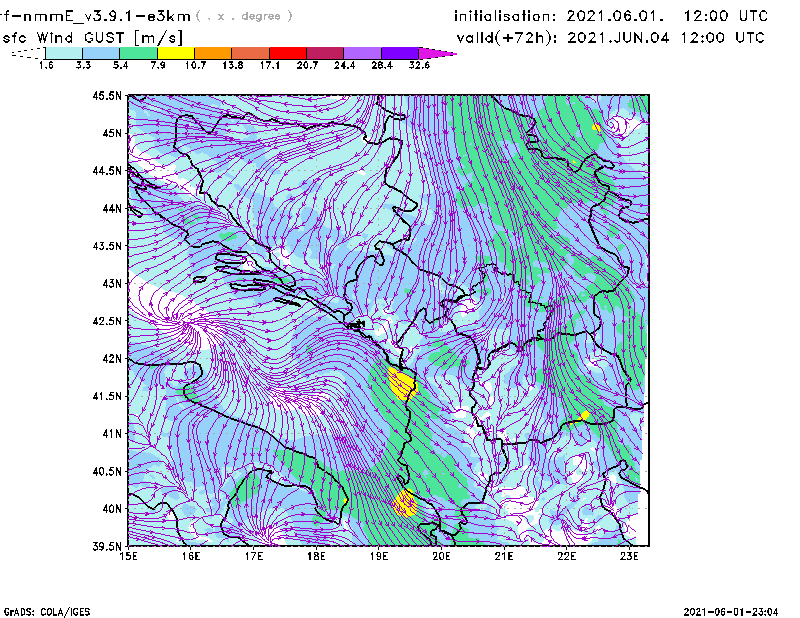Viewport: 800px width, 618px height.
Task: Click the "45.5N" latitude label
Action: [x=107, y=95]
